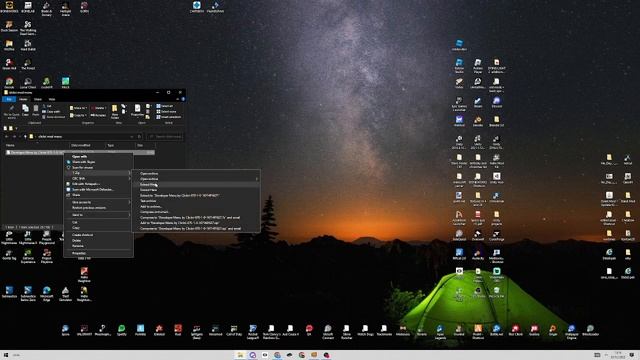Viewport: 640px width, 360px height.
Task: Select Restore previous versions in the context menu
Action: (98, 208)
